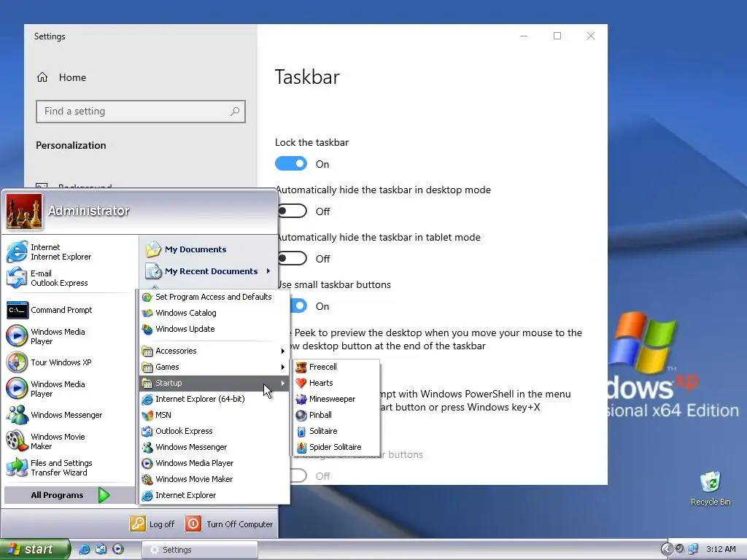Launch Minesweeper game icon
Screen dimensions: 747x560
301,399
